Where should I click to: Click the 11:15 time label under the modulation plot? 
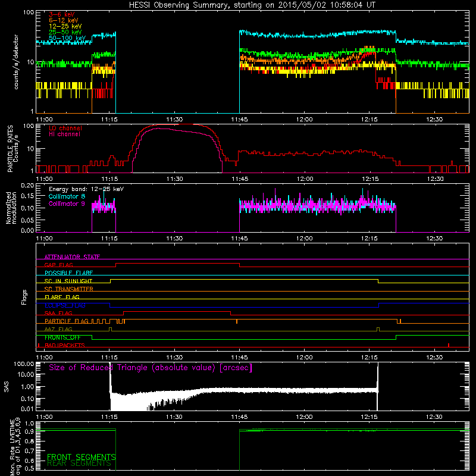point(109,239)
